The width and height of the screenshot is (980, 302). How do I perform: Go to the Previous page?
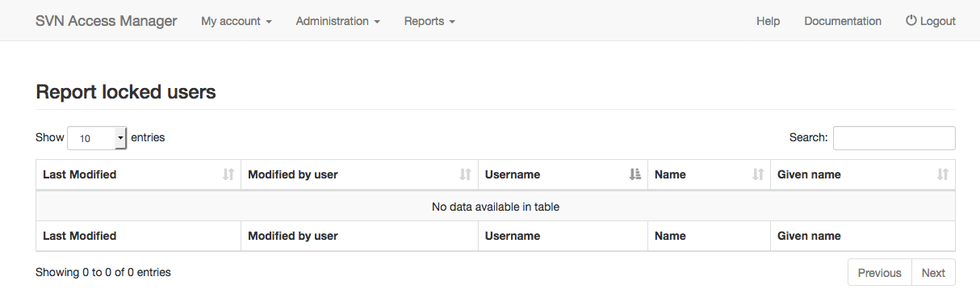879,273
